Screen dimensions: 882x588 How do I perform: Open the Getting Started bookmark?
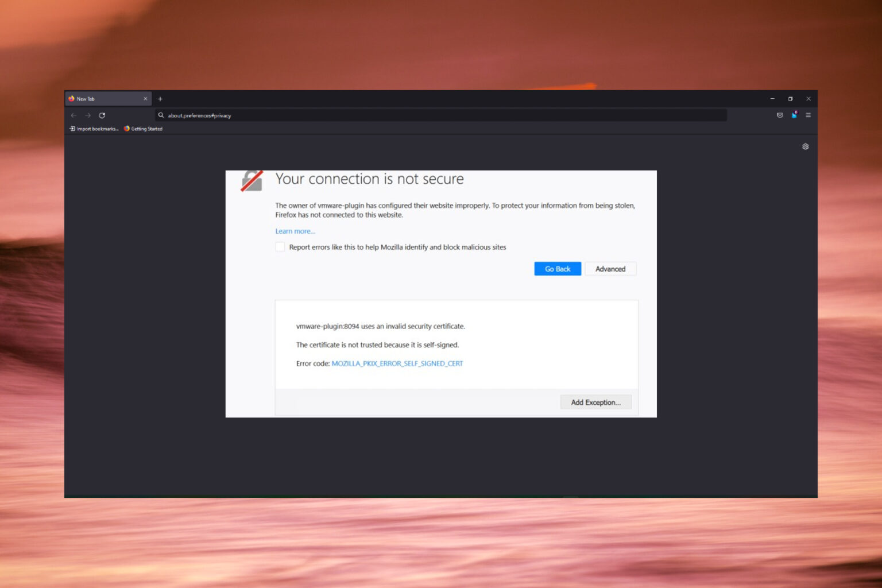(143, 129)
